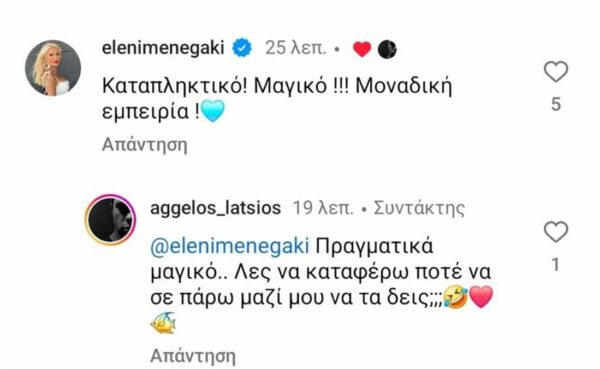The width and height of the screenshot is (600, 369).
Task: Like elenimenegaki's comment with the heart icon
Action: point(556,72)
